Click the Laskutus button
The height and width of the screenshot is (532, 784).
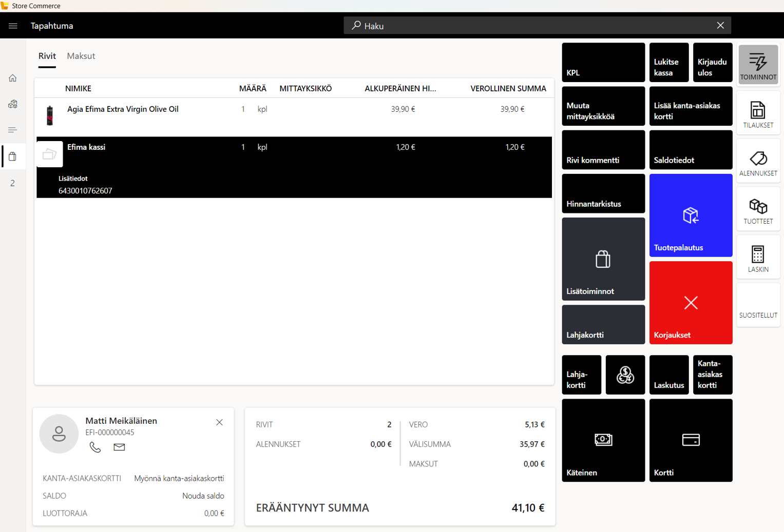(x=669, y=375)
